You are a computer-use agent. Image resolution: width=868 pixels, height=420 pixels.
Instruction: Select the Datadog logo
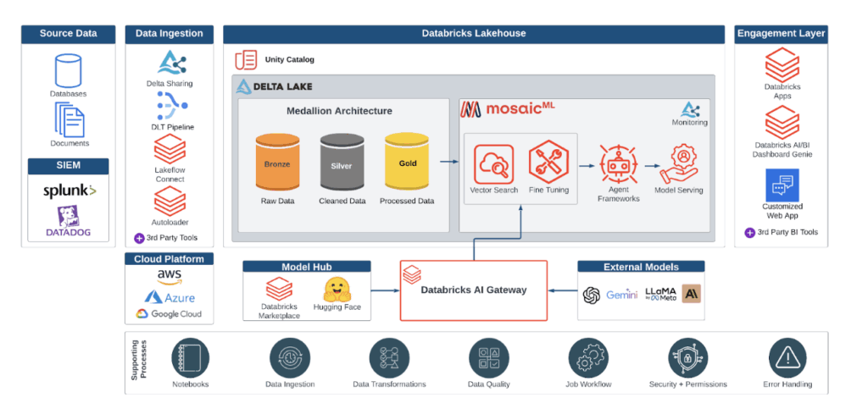[x=69, y=222]
